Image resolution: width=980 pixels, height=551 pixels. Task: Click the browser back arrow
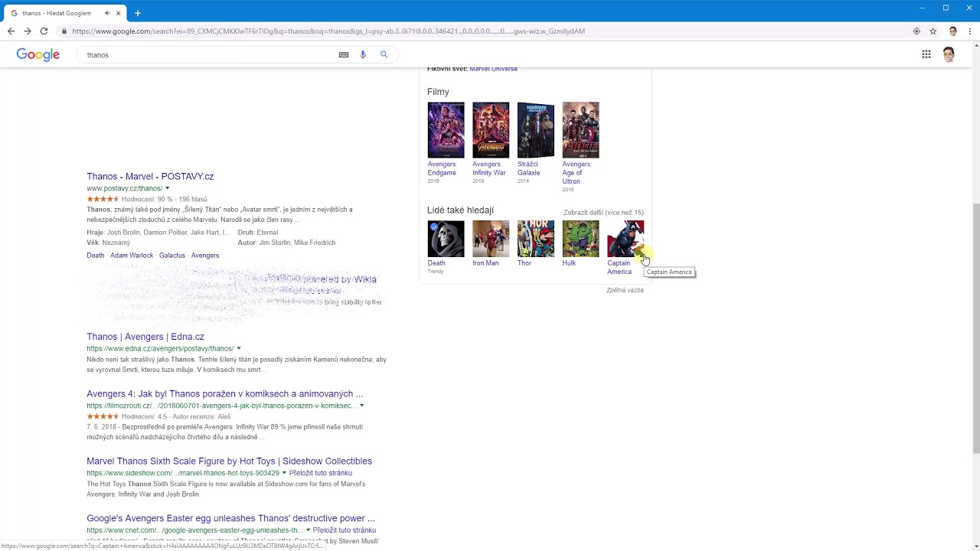pyautogui.click(x=11, y=31)
